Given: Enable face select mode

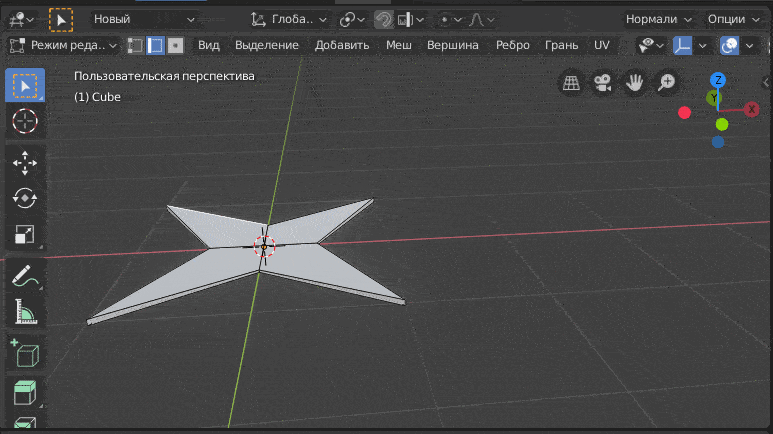Looking at the screenshot, I should [x=176, y=45].
